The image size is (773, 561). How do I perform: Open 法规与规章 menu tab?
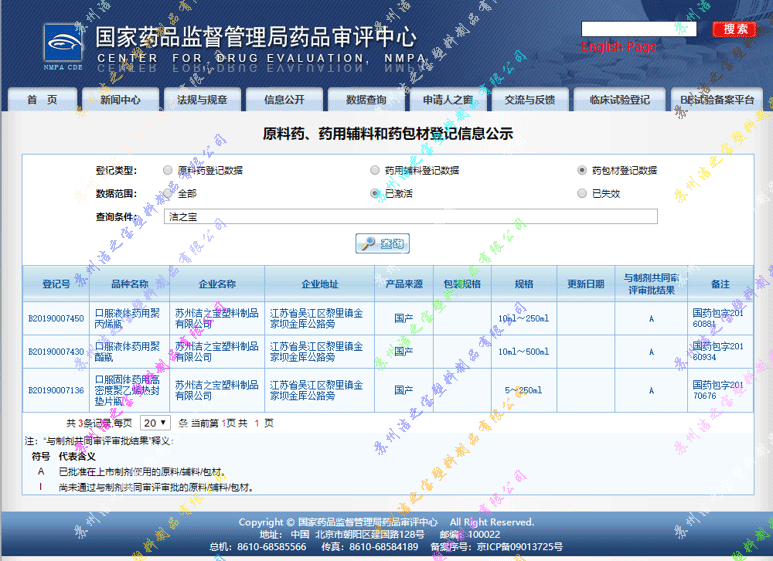(x=202, y=100)
